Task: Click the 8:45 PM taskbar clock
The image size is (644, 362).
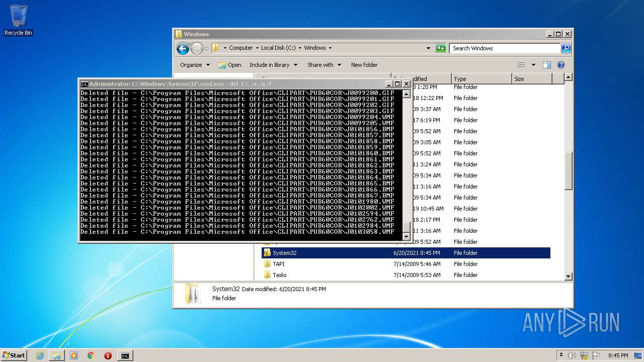Action: click(618, 355)
